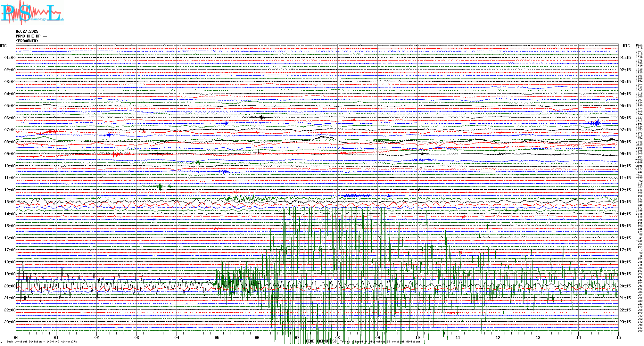Click the 00 minute tick on bottom axis
This screenshot has height=346, width=644.
[x=16, y=337]
